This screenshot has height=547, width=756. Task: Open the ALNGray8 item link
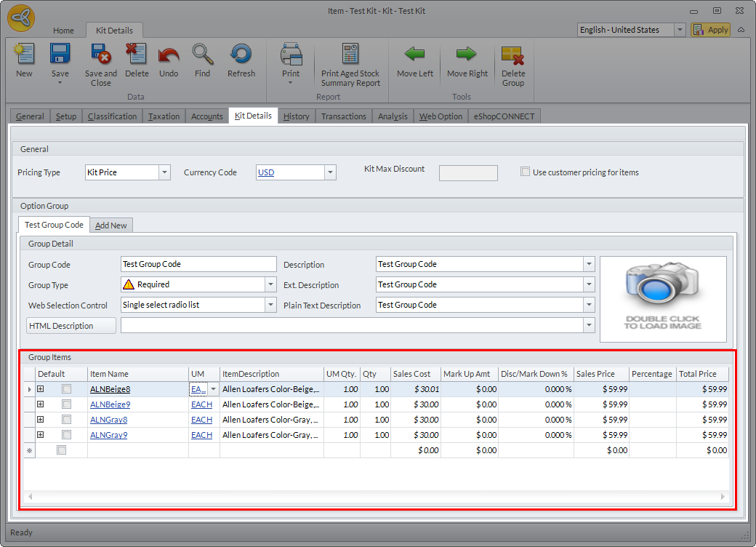click(108, 420)
